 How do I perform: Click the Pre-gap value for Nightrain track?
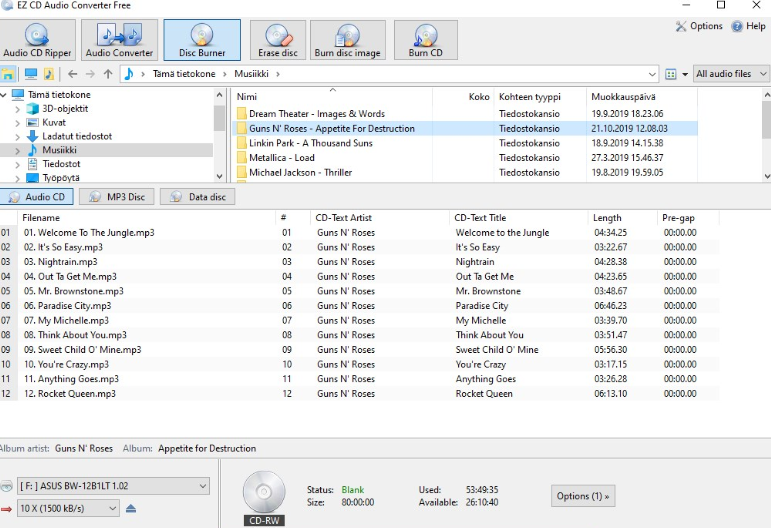[x=680, y=262]
